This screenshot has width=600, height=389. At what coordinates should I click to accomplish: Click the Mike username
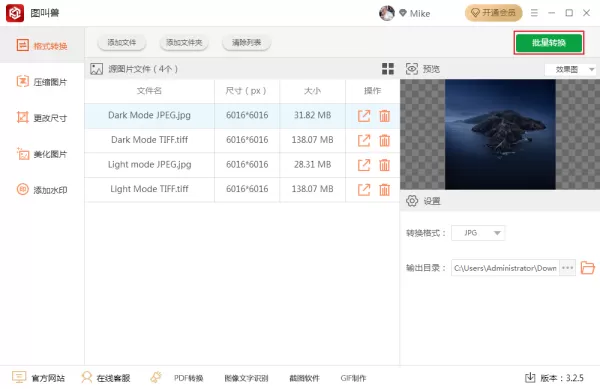420,14
